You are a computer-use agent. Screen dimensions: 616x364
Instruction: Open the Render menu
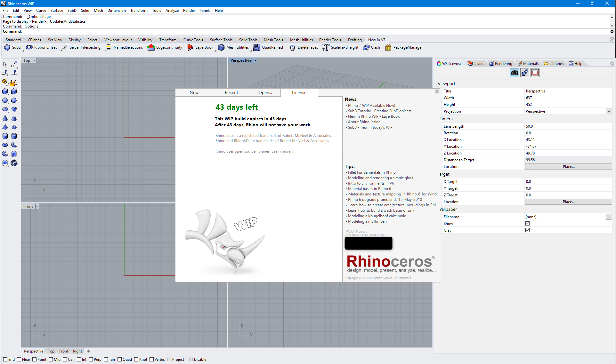[189, 10]
